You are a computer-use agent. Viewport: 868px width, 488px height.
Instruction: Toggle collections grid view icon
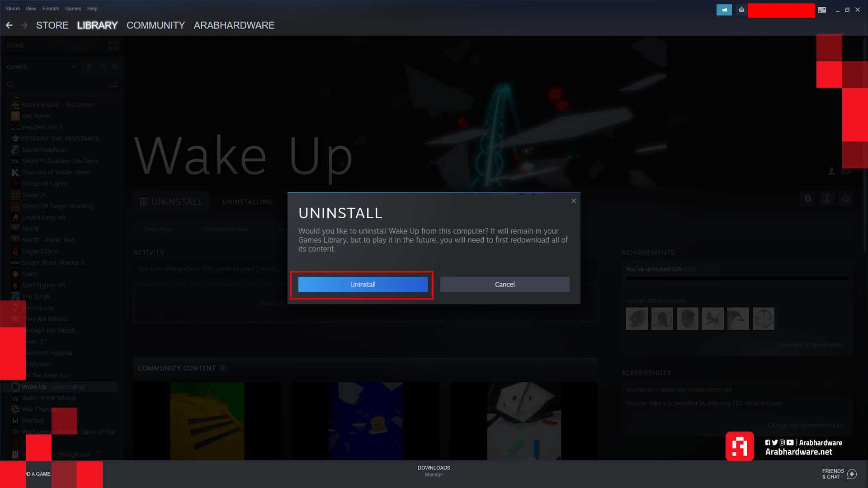113,45
